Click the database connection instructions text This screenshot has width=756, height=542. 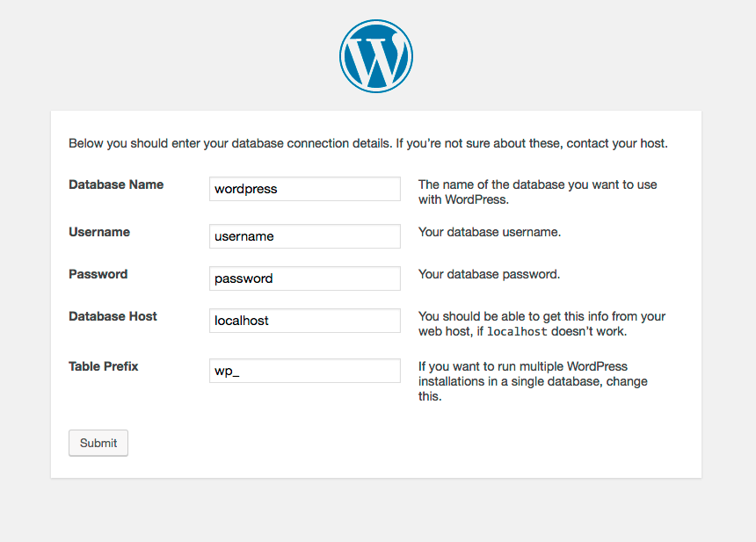367,142
